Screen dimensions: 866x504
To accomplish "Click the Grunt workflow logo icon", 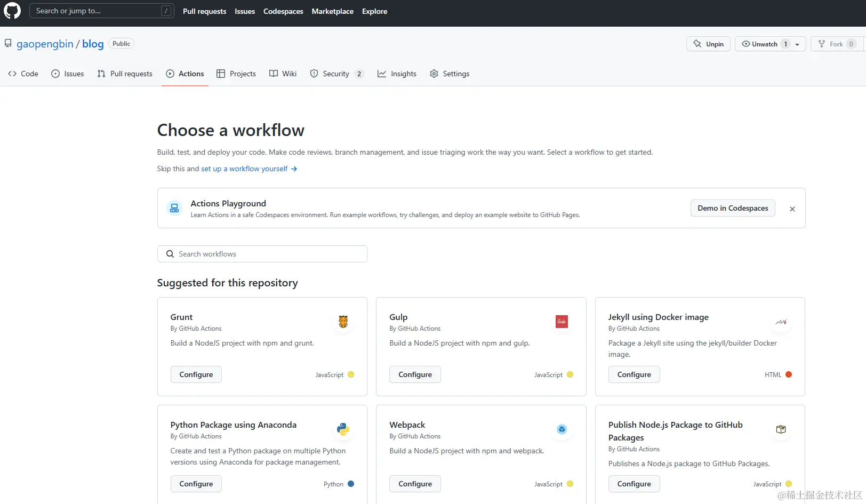I will (x=343, y=322).
